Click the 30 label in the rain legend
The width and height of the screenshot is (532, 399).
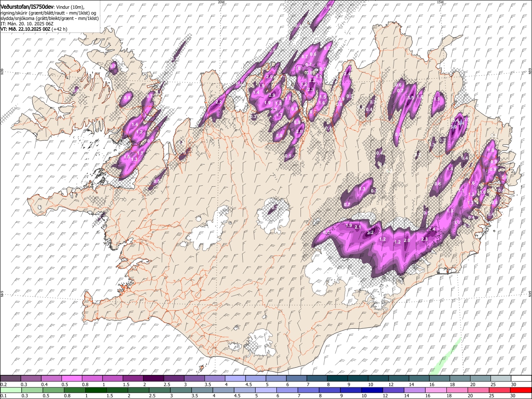coord(513,396)
